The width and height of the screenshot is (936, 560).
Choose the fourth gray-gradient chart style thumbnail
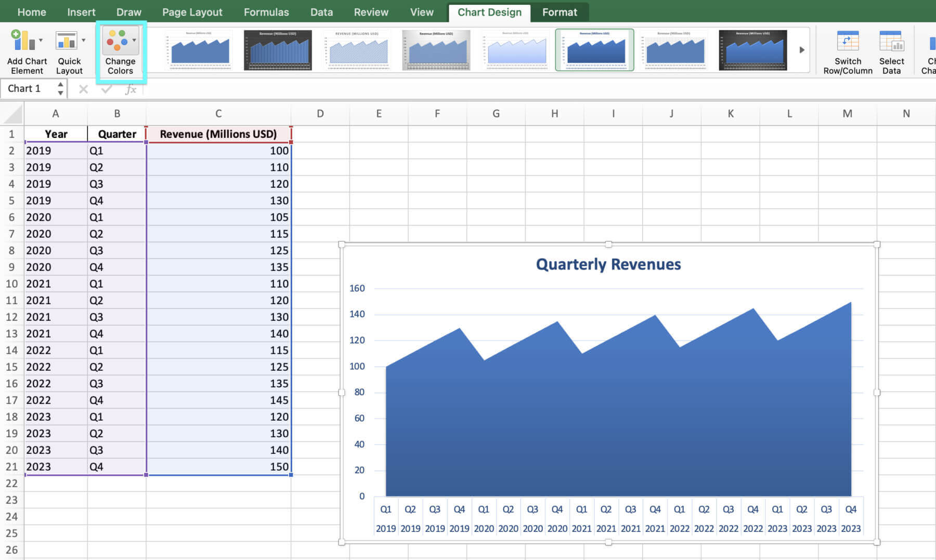click(436, 50)
